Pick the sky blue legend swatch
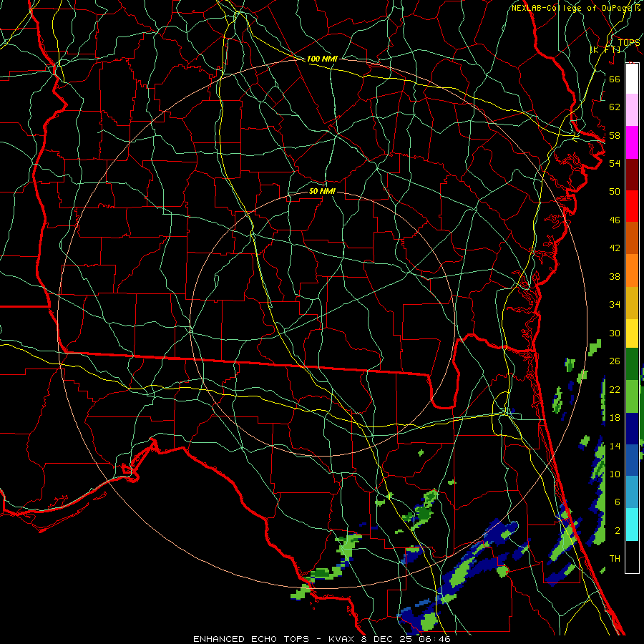Screen dimensions: 644x644 coord(632,492)
